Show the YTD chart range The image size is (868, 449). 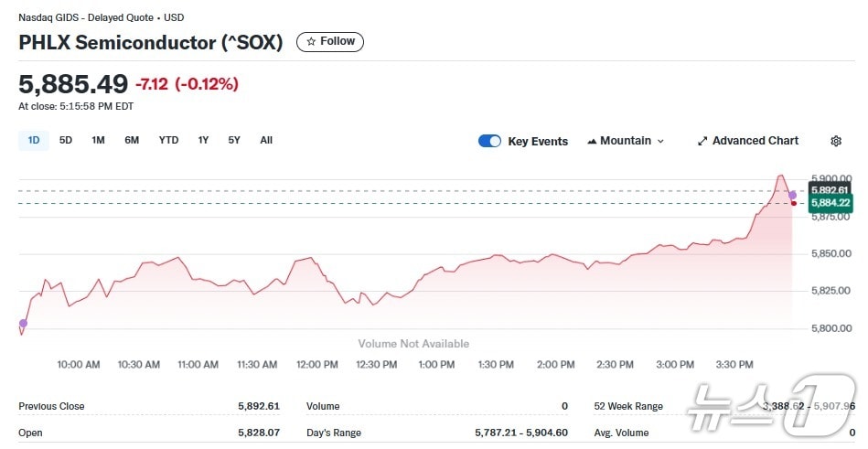point(168,140)
